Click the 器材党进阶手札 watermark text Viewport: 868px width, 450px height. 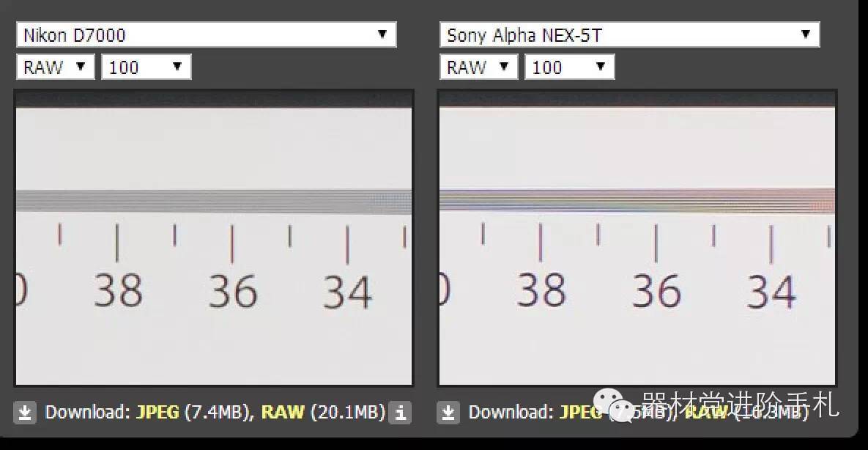pyautogui.click(x=740, y=405)
